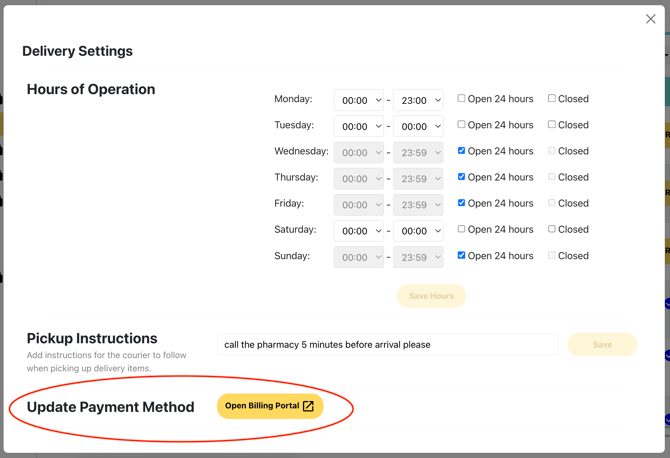The width and height of the screenshot is (670, 458).
Task: Close the Delivery Settings dialog
Action: [650, 19]
